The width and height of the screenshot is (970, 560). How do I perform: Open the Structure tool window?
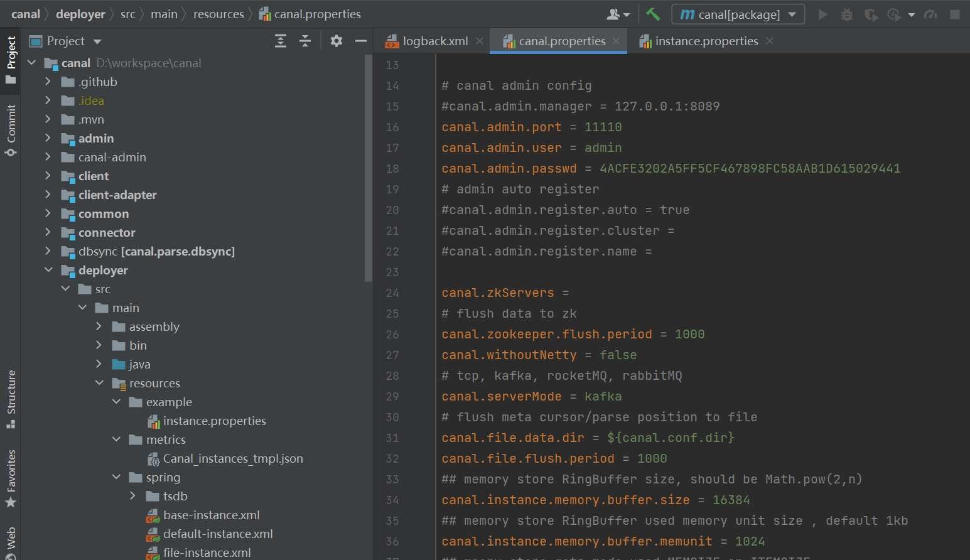coord(11,399)
